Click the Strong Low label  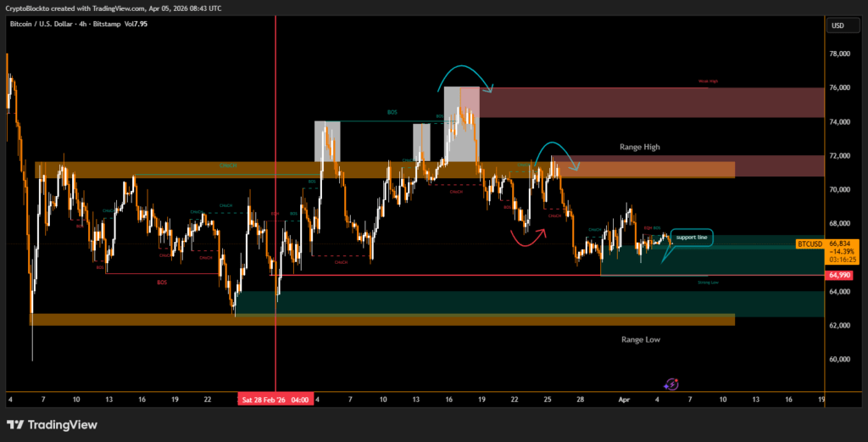tap(708, 282)
